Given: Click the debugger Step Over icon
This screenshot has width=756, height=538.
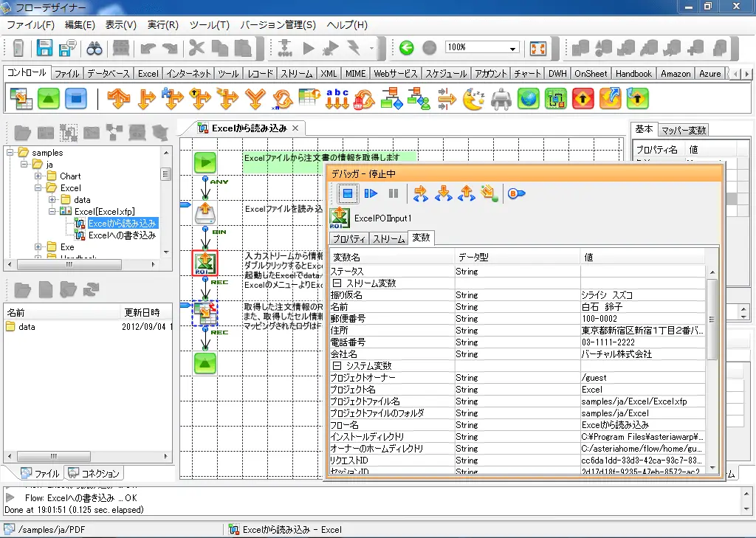Looking at the screenshot, I should tap(420, 194).
